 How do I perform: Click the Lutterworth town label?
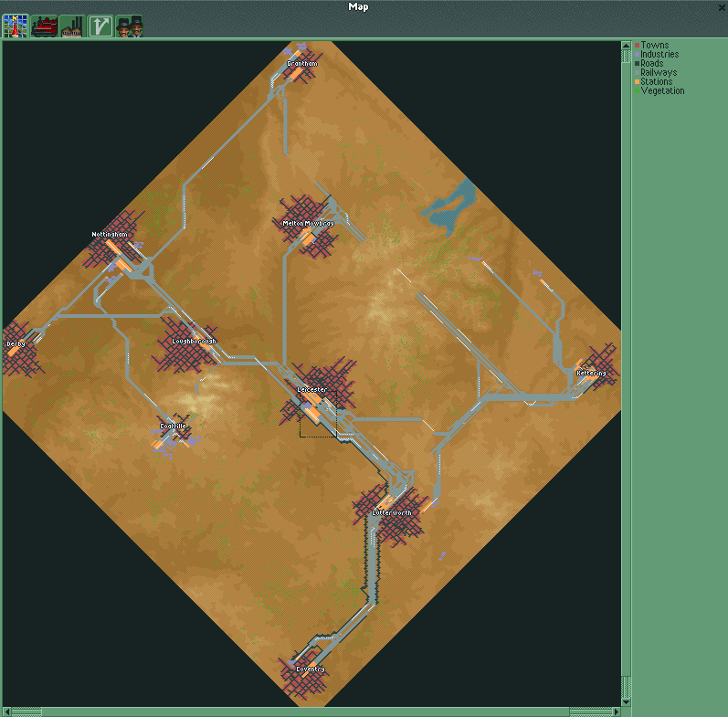[x=392, y=513]
